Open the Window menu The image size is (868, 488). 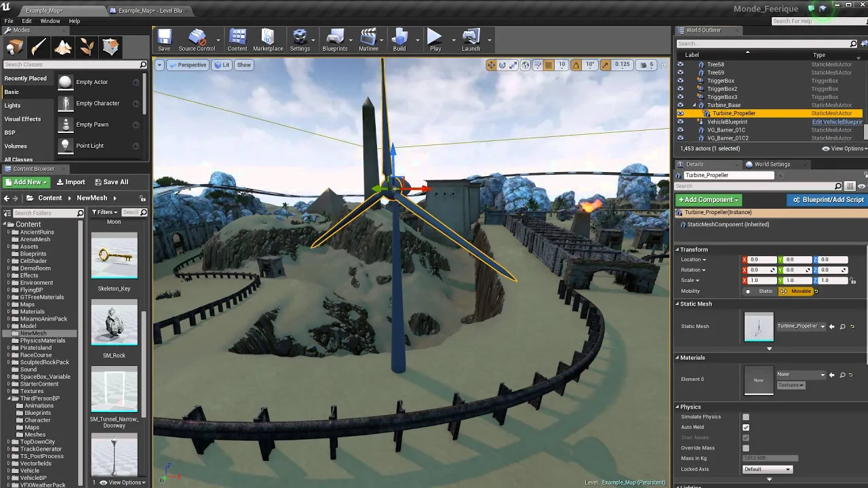[x=50, y=21]
